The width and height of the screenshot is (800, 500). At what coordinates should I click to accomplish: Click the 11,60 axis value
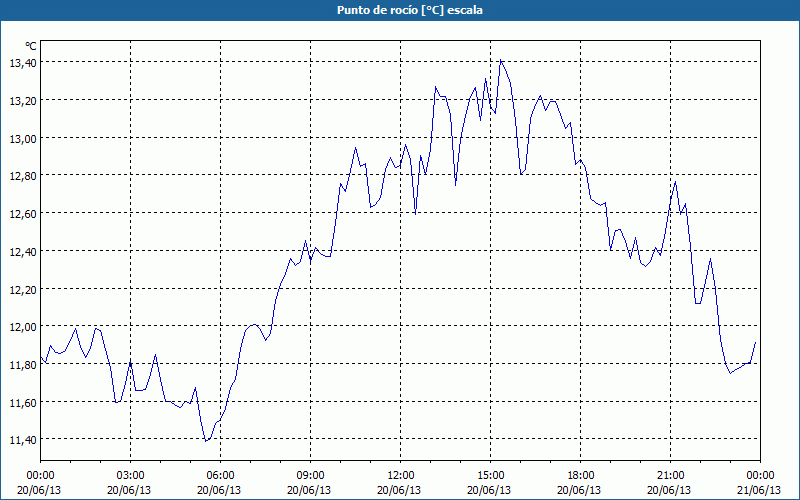point(22,402)
